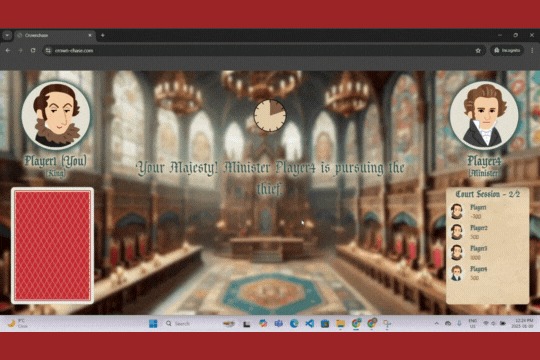
Task: Switch to the first Chrome taskbar icon
Action: pos(356,323)
